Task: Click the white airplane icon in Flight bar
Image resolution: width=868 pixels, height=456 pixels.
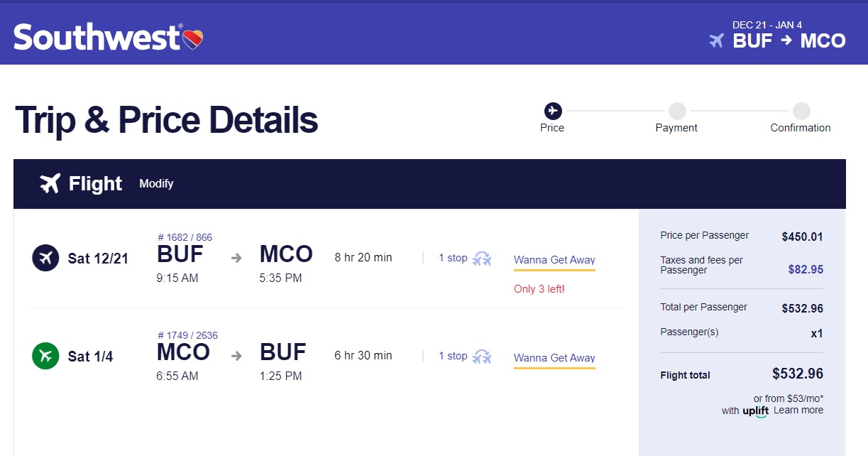Action: pyautogui.click(x=50, y=184)
